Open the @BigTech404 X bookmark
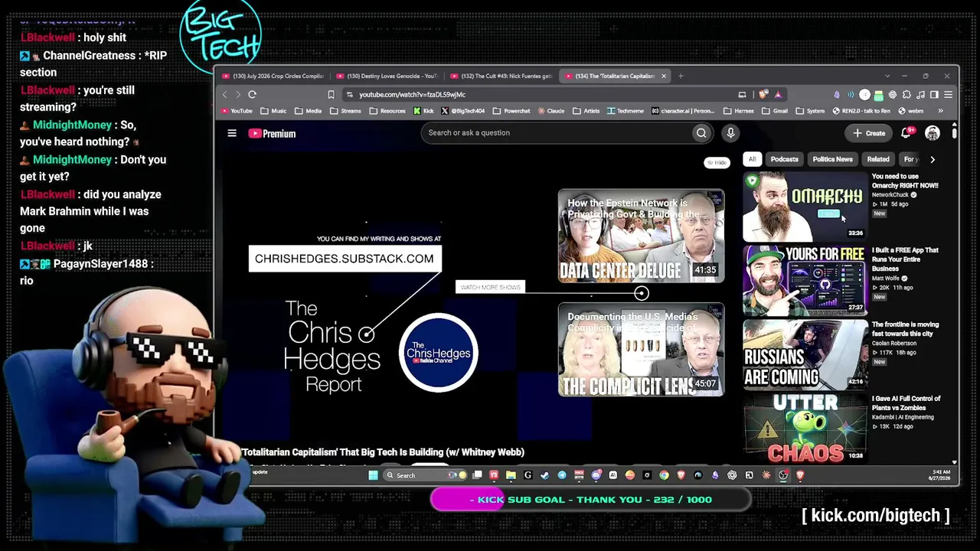The height and width of the screenshot is (551, 980). pyautogui.click(x=463, y=111)
